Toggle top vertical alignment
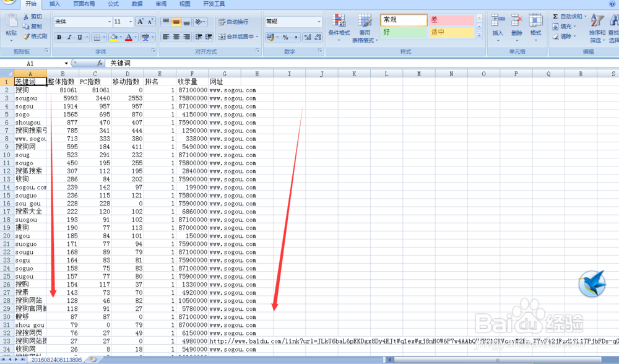 [166, 22]
